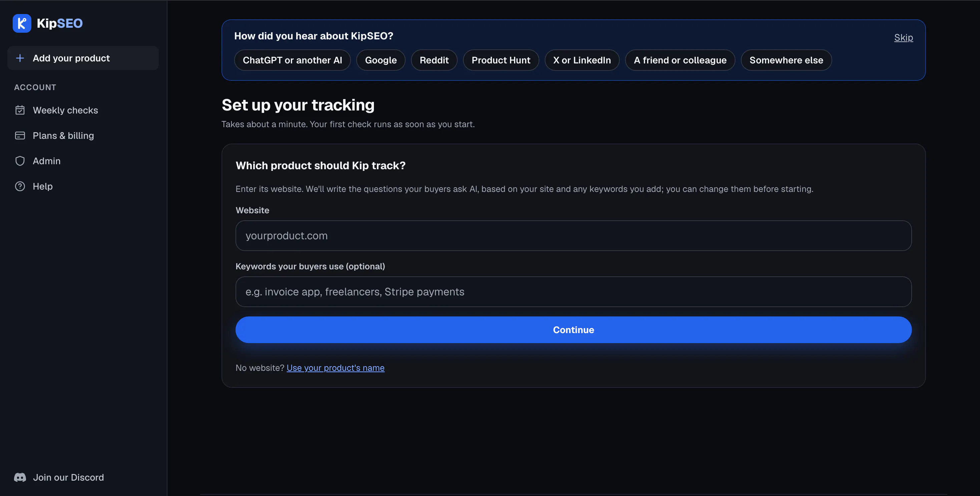The height and width of the screenshot is (496, 980).
Task: Select the Reddit option chip
Action: (434, 60)
